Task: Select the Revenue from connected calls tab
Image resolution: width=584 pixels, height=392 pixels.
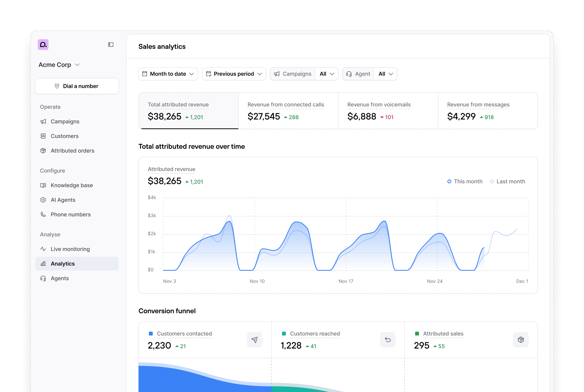Action: point(288,111)
